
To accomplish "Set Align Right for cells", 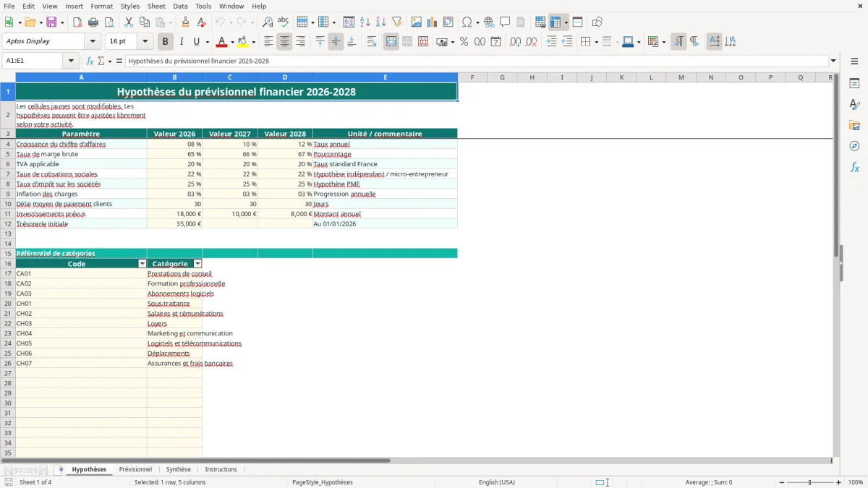I will coord(300,42).
